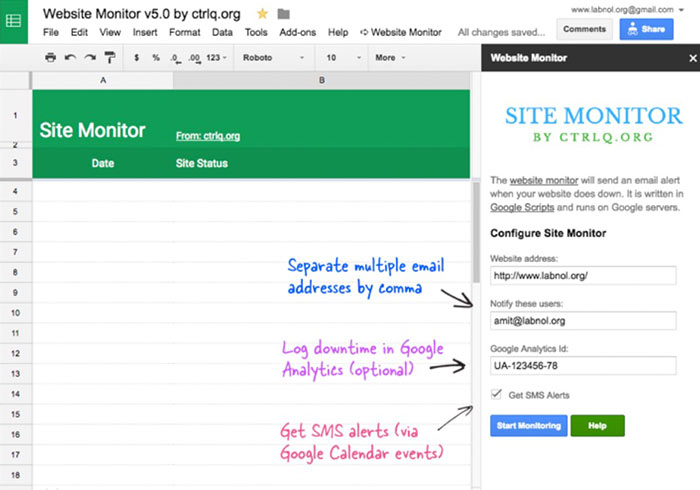Select the paint format tool
This screenshot has width=700, height=490.
(110, 58)
